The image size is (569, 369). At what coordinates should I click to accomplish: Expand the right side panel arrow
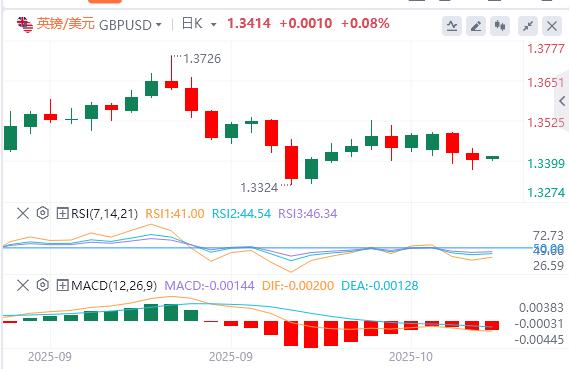pyautogui.click(x=562, y=101)
